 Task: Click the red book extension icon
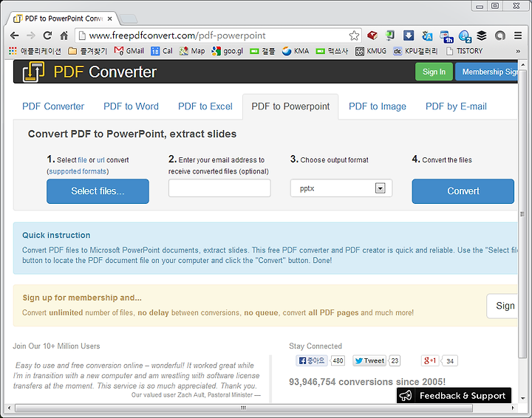372,35
